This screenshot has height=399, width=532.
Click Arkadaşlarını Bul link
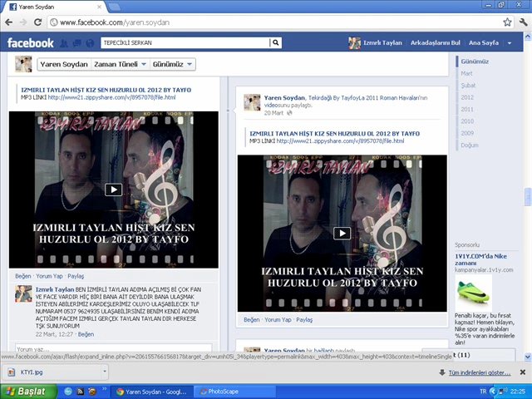436,43
